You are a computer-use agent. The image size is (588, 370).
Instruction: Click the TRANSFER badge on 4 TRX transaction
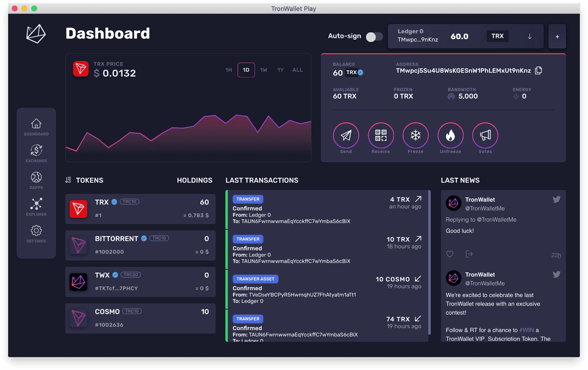click(248, 199)
